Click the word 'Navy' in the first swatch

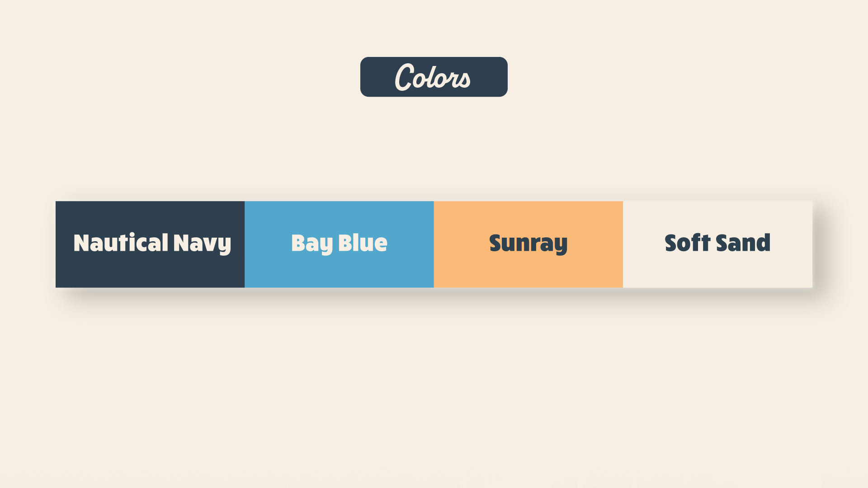[202, 244]
